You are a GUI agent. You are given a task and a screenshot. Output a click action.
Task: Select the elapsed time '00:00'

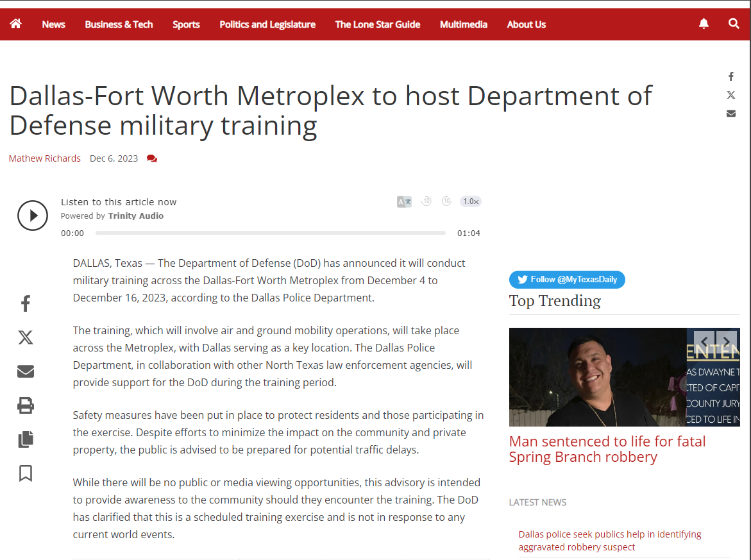click(72, 233)
